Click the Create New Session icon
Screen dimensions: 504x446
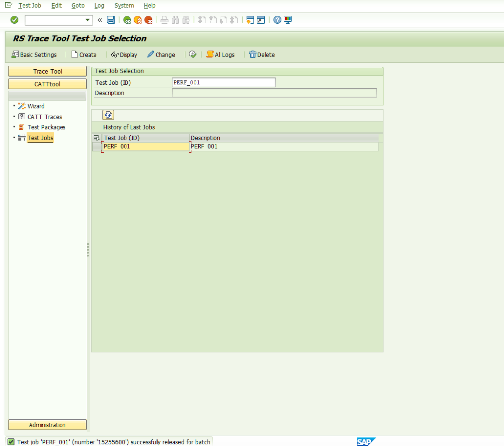[x=250, y=20]
